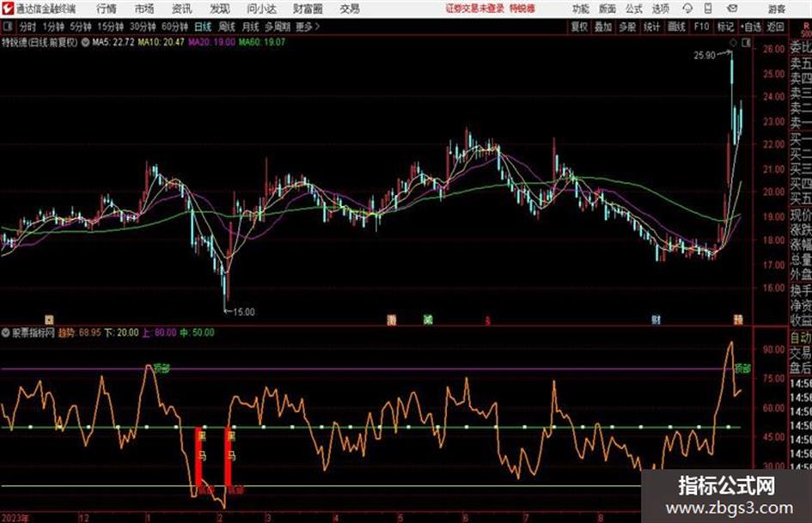
Task: Open the 发现 menu
Action: click(x=220, y=9)
